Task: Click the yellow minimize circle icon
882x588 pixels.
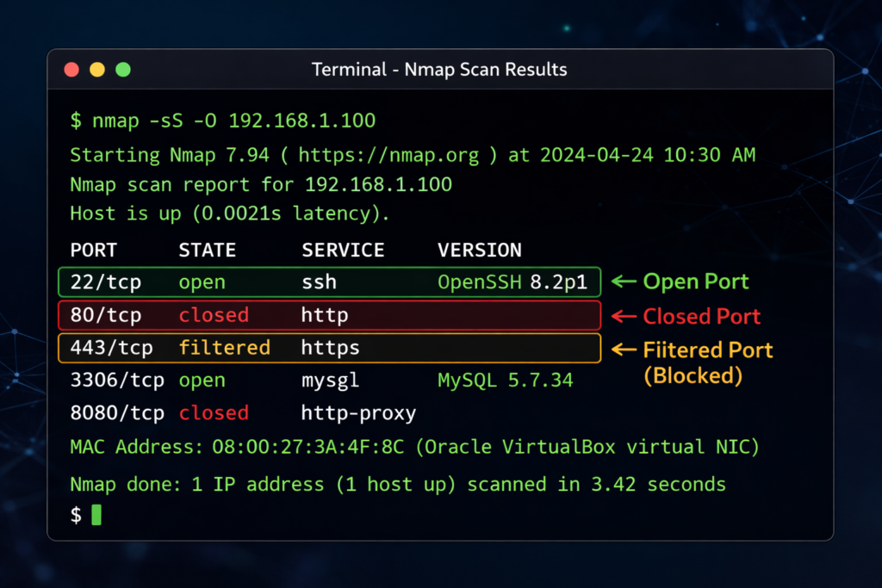Action: point(97,70)
